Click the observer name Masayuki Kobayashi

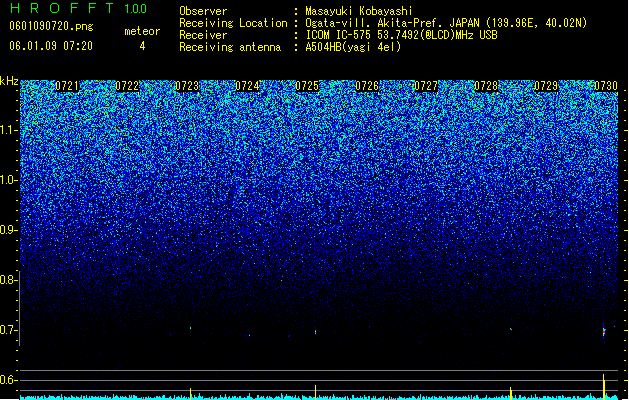(359, 11)
